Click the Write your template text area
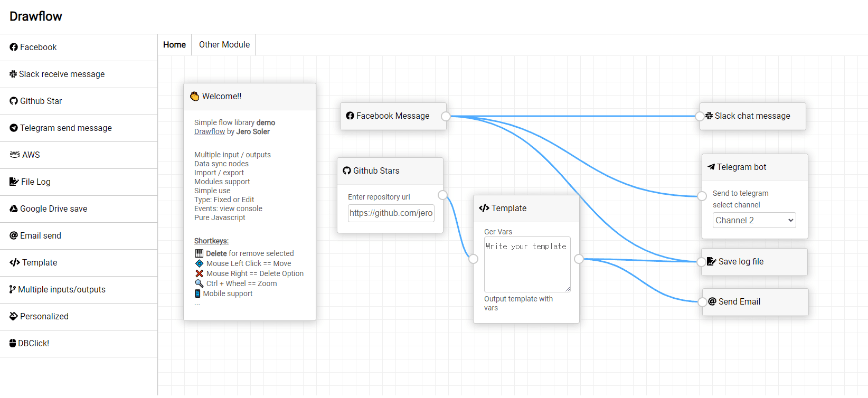868x398 pixels. [x=527, y=264]
